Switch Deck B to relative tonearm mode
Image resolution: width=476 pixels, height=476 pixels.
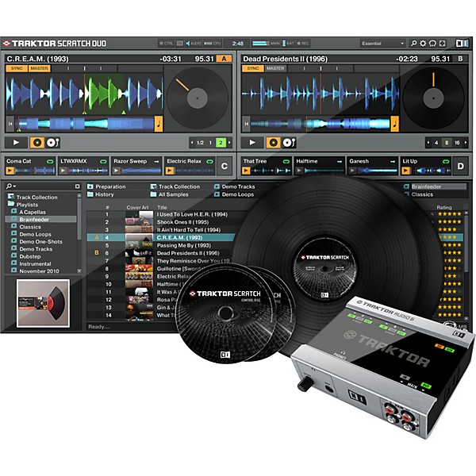pos(289,142)
